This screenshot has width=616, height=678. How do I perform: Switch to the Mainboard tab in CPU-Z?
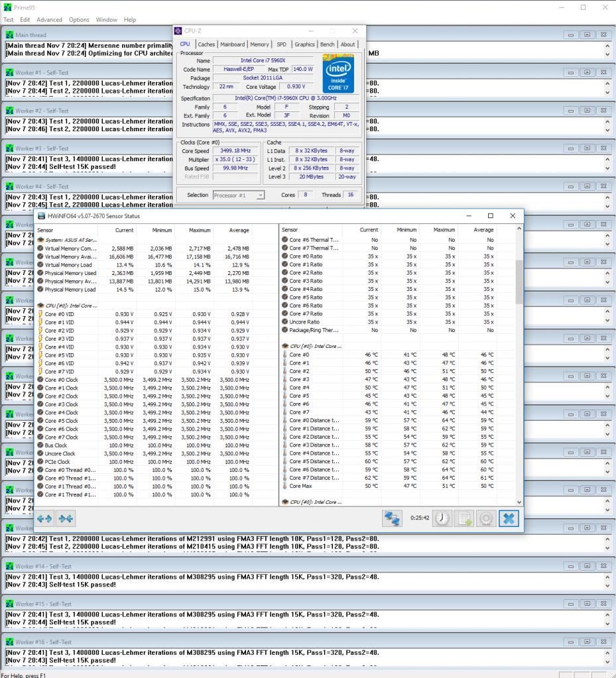point(232,44)
